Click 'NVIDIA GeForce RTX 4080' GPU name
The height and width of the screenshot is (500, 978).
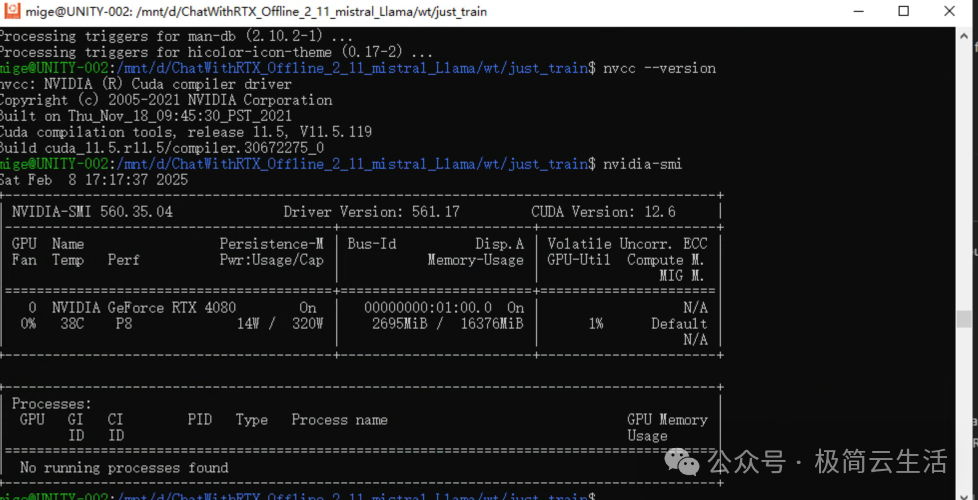[x=144, y=308]
